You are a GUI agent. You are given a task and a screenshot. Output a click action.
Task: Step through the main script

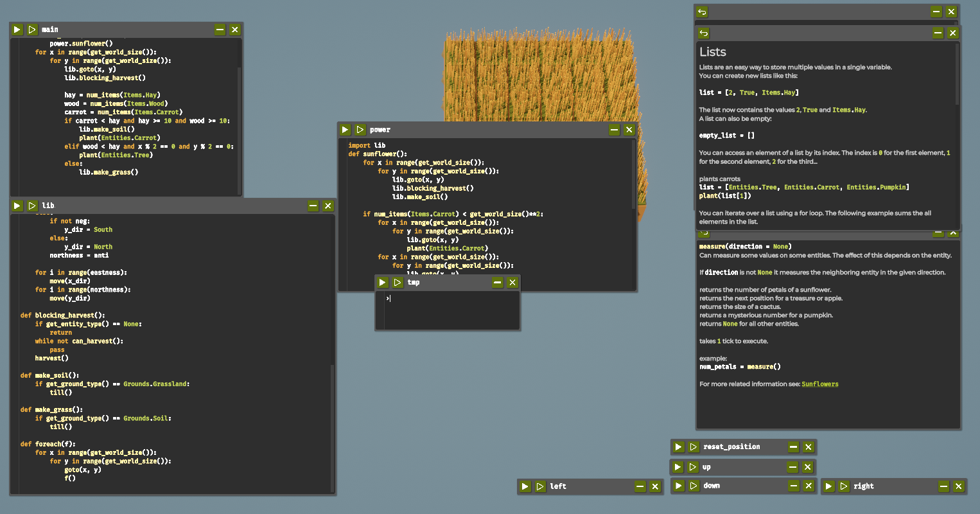(32, 30)
